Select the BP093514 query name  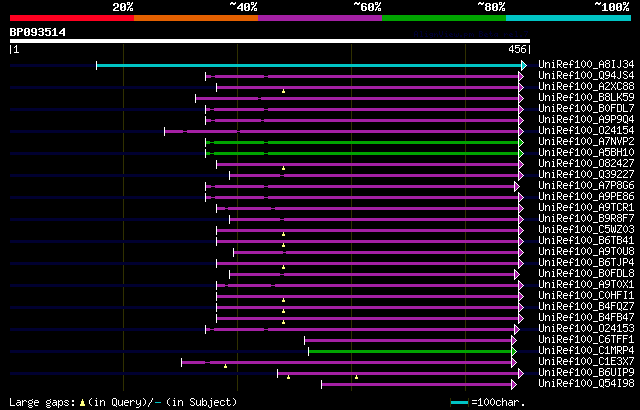[x=38, y=32]
